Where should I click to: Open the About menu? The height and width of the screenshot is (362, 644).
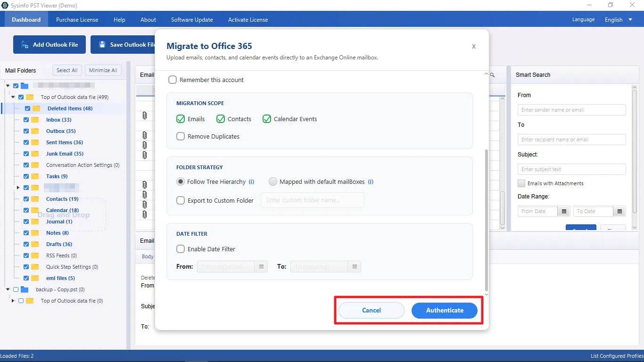(148, 20)
